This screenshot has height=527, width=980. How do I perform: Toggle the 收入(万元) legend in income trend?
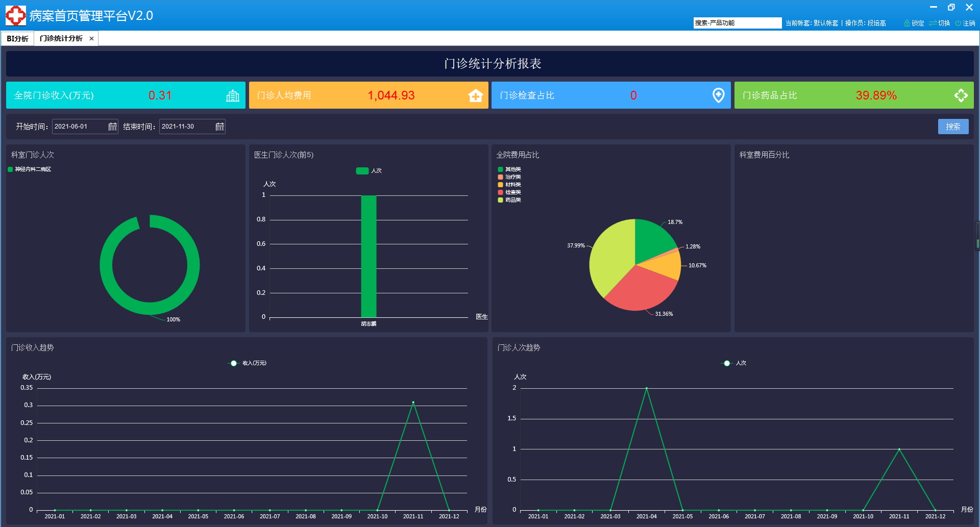click(248, 363)
